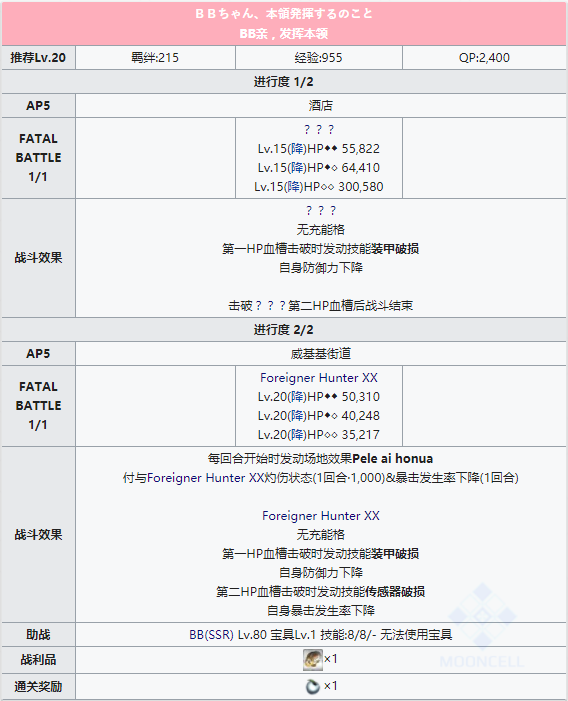Click the AP5 cell beside 威基基街道
This screenshot has width=568, height=701.
(x=38, y=354)
